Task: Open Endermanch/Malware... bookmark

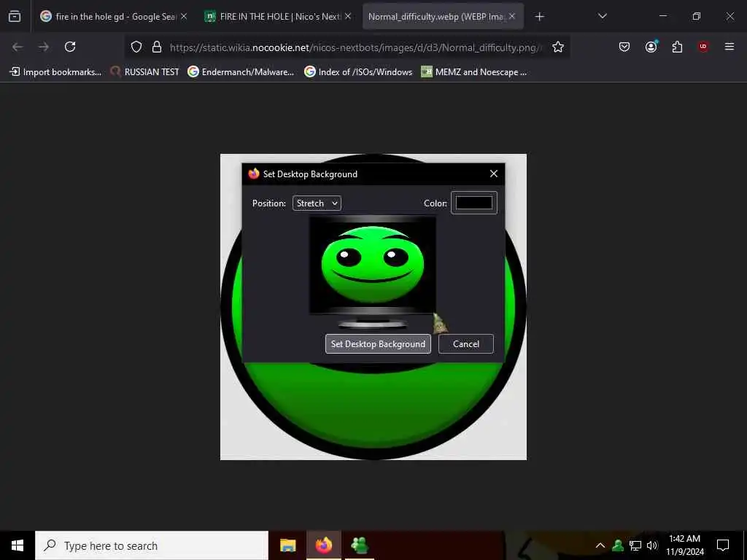Action: coord(241,72)
